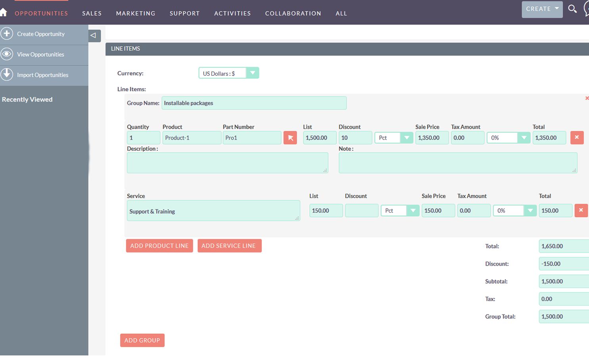Expand the CREATE dropdown menu
Image resolution: width=589 pixels, height=364 pixels.
tap(542, 9)
